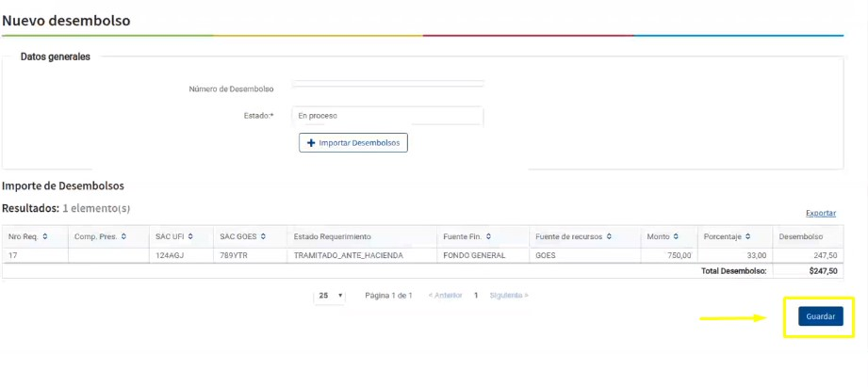Screen dimensions: 868x387
Task: Go to Anterior page in pagination
Action: pos(445,296)
